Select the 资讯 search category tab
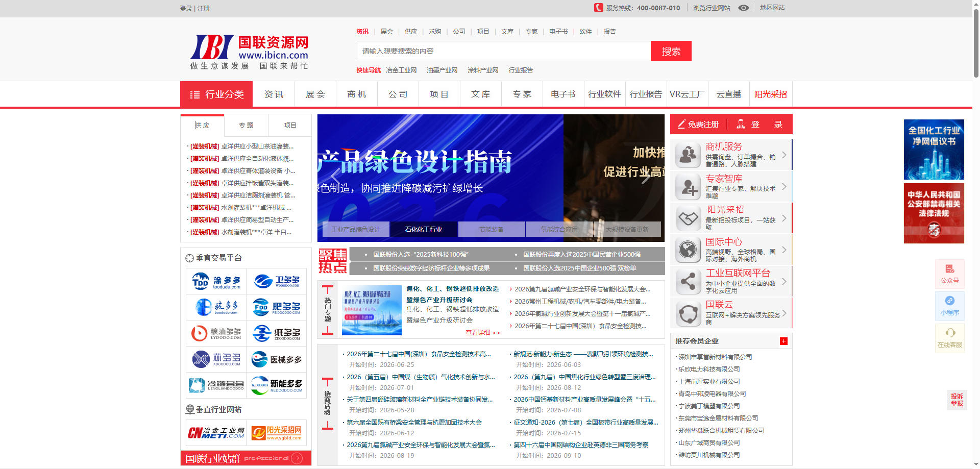The width and height of the screenshot is (980, 469). [362, 32]
